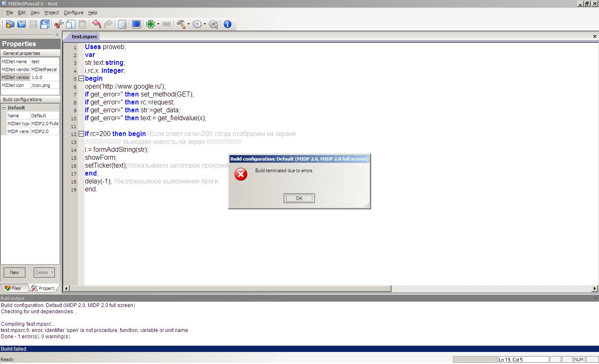Click the Cut scissors icon
599x364 pixels.
(x=59, y=24)
